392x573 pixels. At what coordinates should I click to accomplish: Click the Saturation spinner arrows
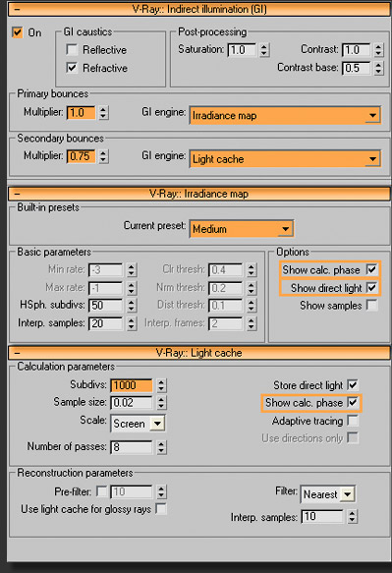[265, 50]
